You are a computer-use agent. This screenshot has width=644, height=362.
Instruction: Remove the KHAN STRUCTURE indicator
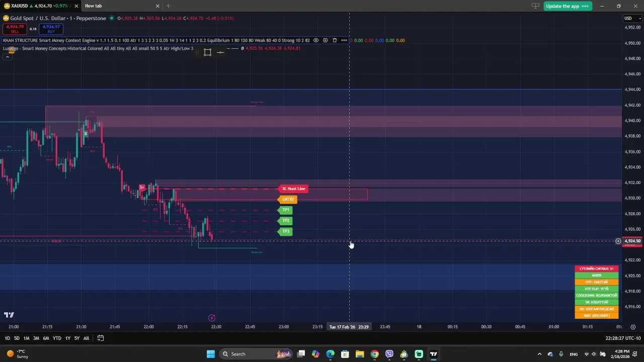point(335,40)
